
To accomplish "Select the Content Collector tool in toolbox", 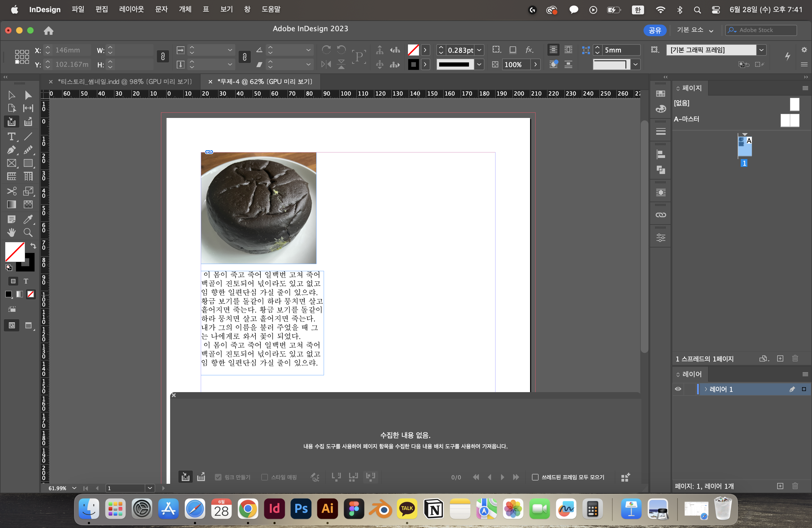I will [x=11, y=122].
